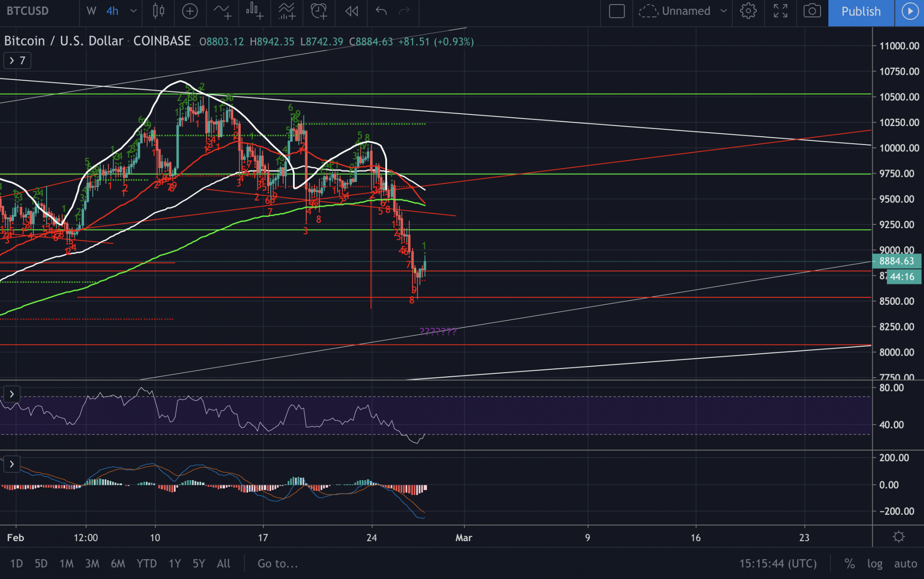924x579 pixels.
Task: Select the W weekly timeframe
Action: point(91,11)
